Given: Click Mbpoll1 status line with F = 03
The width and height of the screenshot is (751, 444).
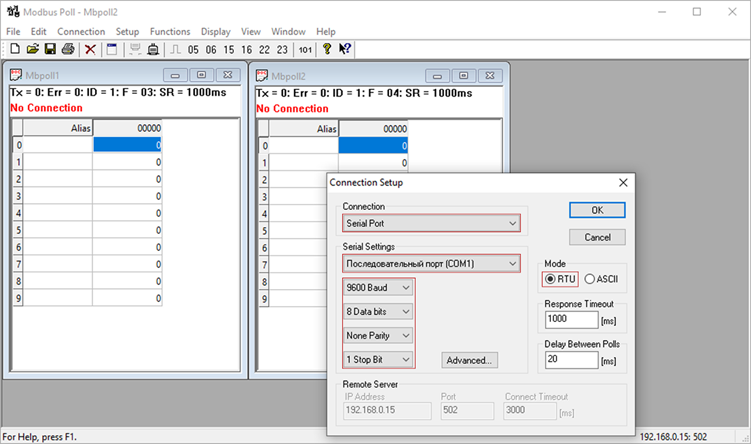Looking at the screenshot, I should coord(118,92).
